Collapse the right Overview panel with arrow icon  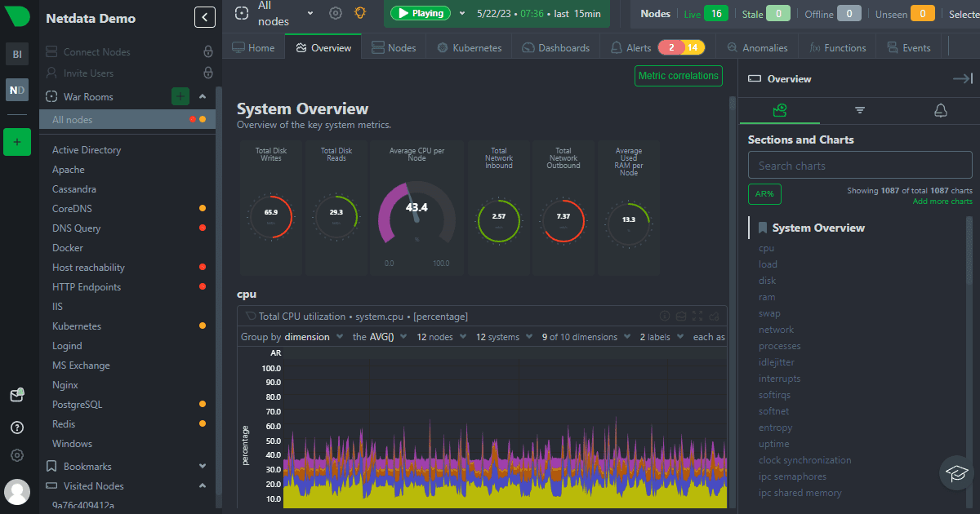962,79
